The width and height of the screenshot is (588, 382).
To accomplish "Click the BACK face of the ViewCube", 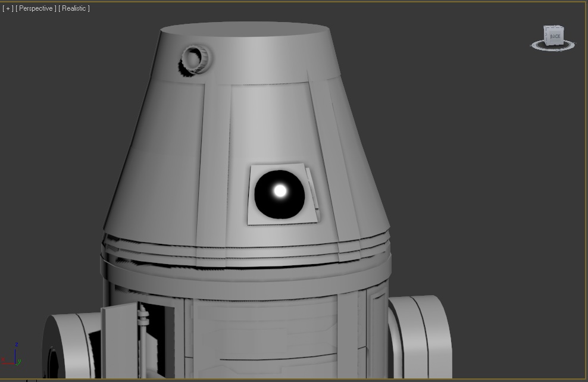I will coord(555,36).
